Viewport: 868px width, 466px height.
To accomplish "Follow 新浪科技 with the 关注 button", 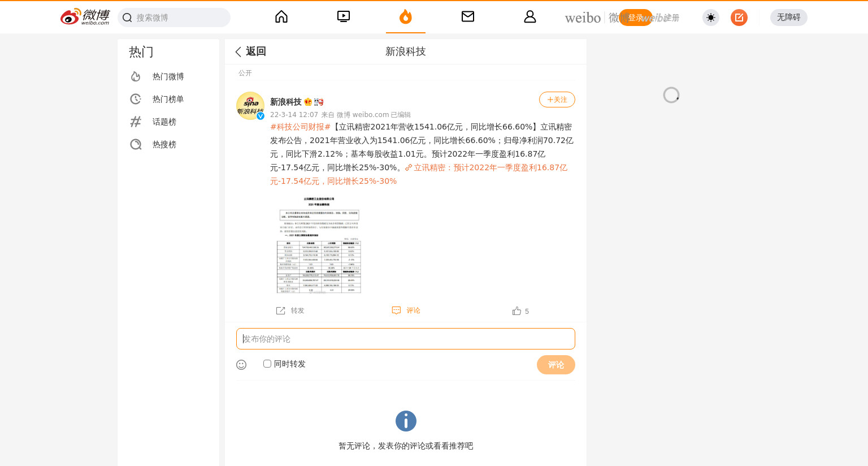I will tap(557, 100).
